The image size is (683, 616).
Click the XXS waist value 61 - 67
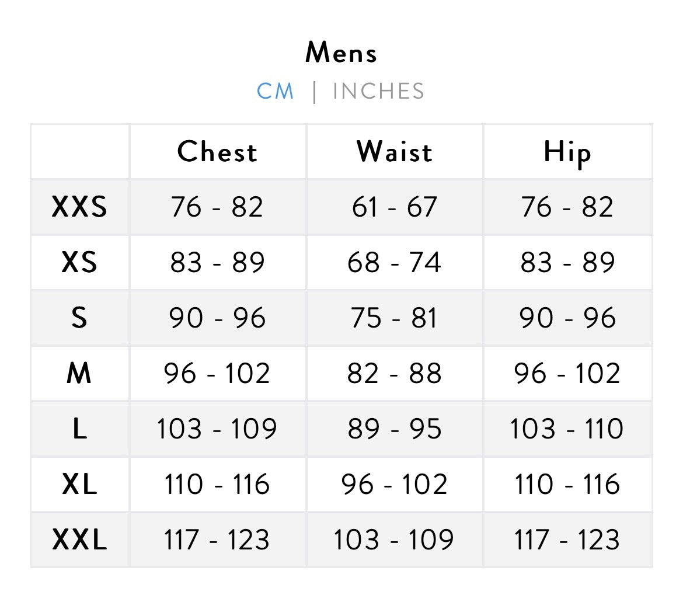(395, 207)
